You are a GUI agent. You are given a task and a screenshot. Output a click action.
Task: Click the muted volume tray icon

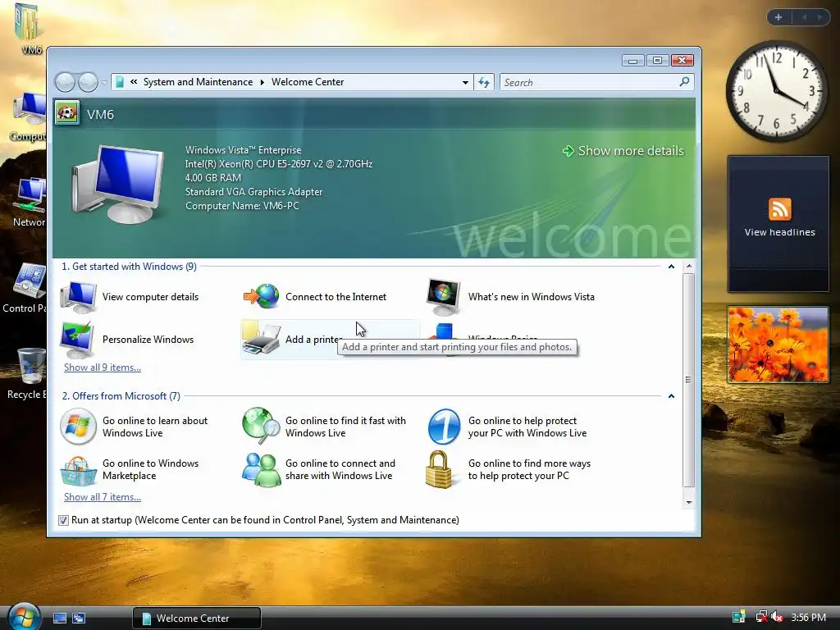click(x=776, y=617)
